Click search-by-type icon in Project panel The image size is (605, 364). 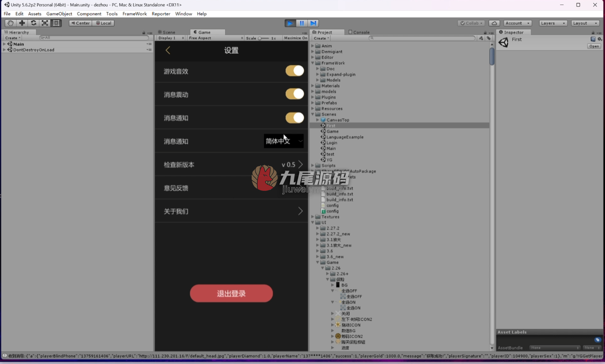point(481,38)
